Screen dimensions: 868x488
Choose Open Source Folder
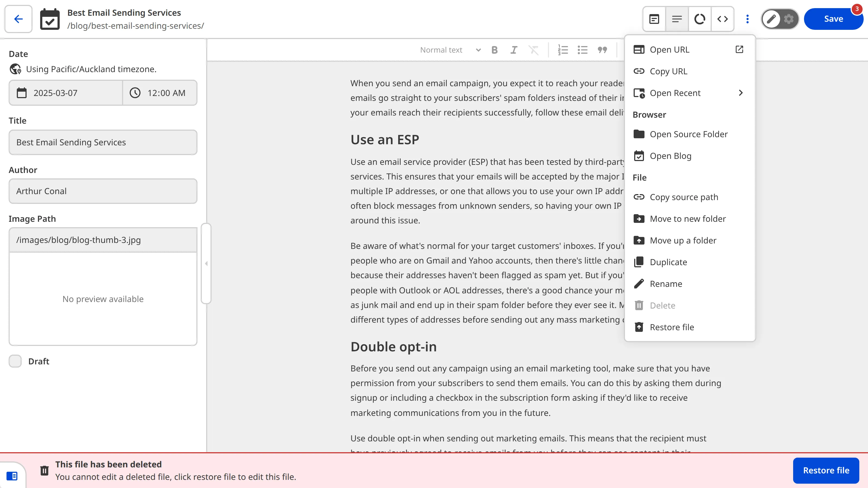[x=690, y=134]
